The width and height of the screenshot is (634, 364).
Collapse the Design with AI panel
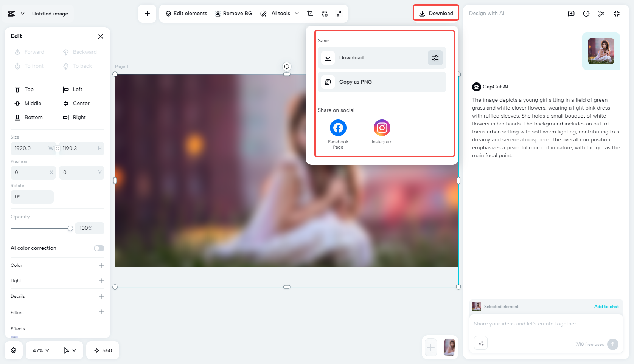[x=617, y=13]
